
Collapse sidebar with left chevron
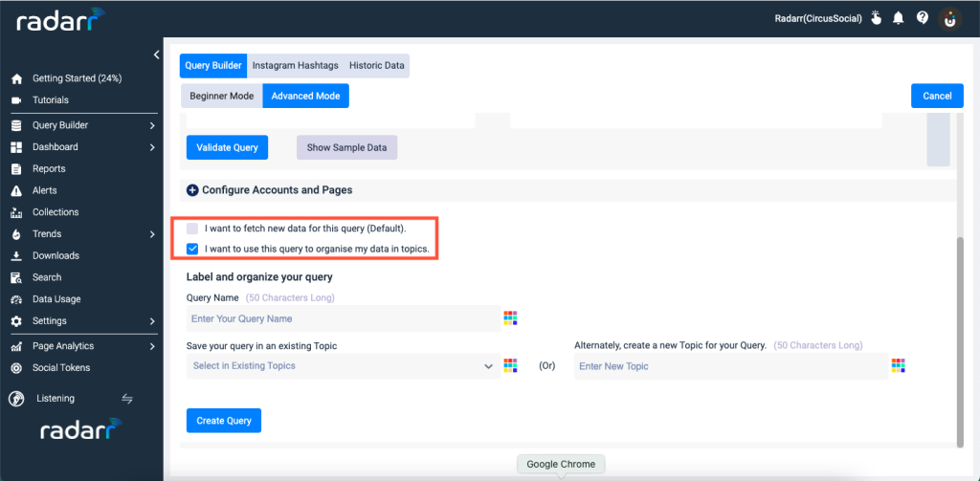point(156,55)
